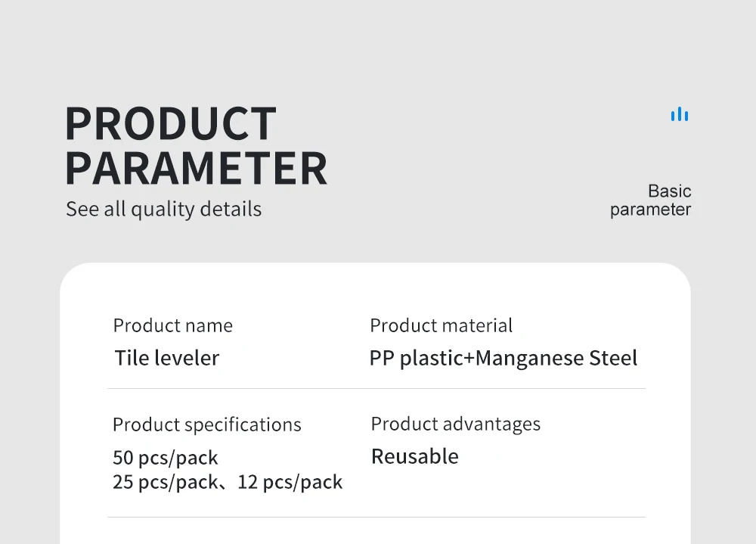Select the 'Product advantages' label
This screenshot has height=544, width=756.
pos(456,424)
